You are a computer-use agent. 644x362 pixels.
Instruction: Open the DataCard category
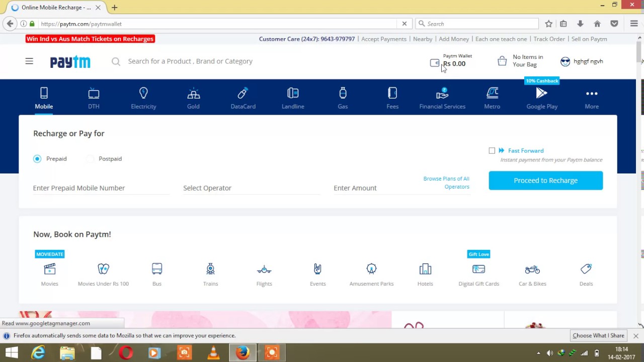pos(243,98)
